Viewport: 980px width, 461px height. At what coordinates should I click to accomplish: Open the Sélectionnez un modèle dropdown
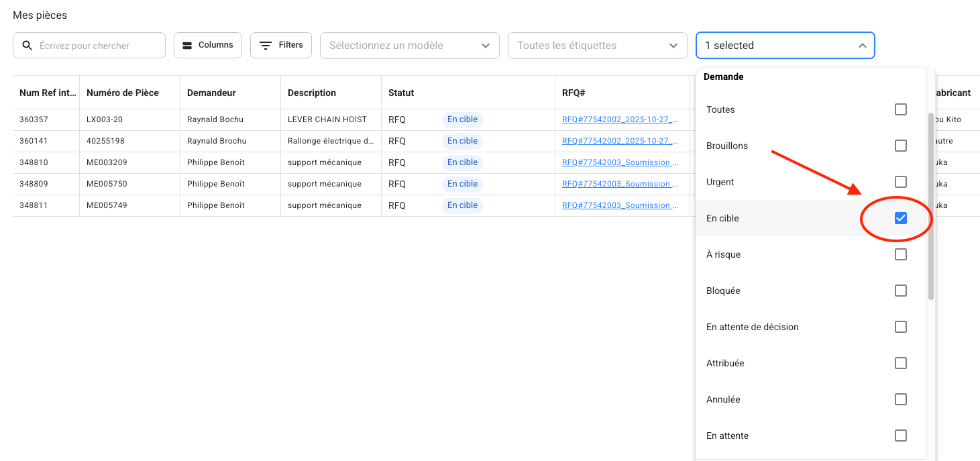(x=409, y=46)
